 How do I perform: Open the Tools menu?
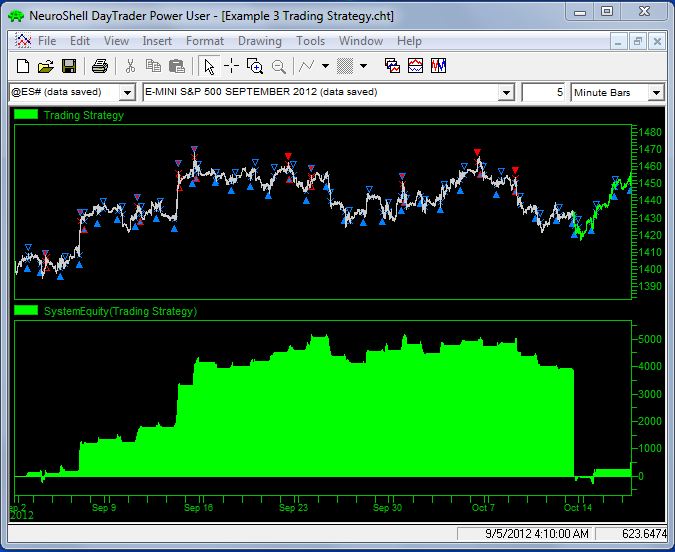310,41
